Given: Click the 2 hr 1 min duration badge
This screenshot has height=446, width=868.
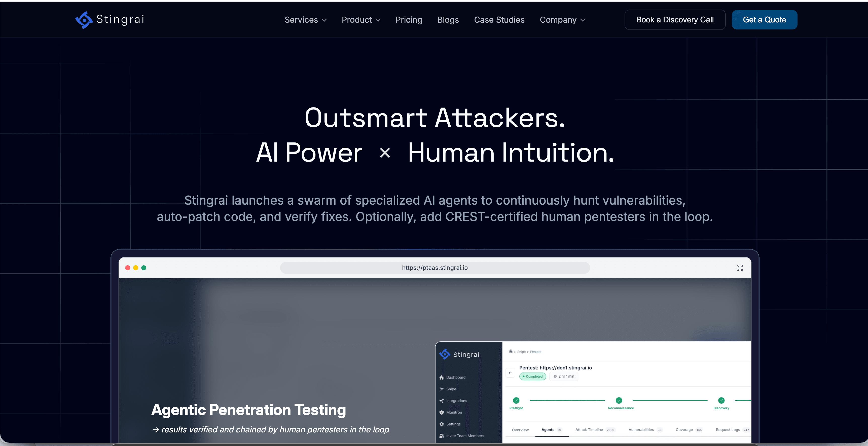Looking at the screenshot, I should (x=564, y=377).
